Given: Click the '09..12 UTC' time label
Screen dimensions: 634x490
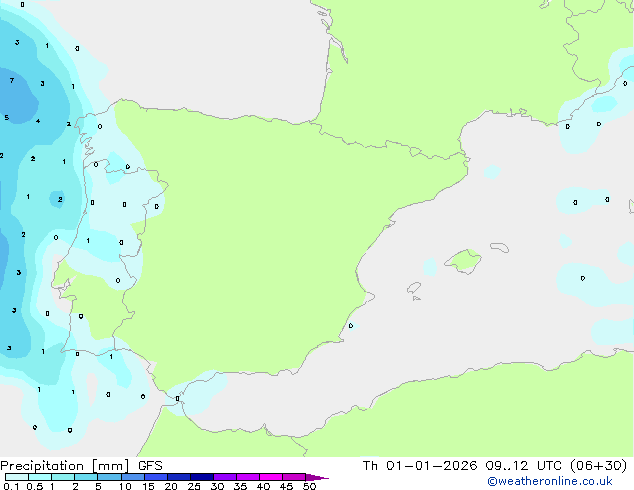Looking at the screenshot, I should pos(524,466).
